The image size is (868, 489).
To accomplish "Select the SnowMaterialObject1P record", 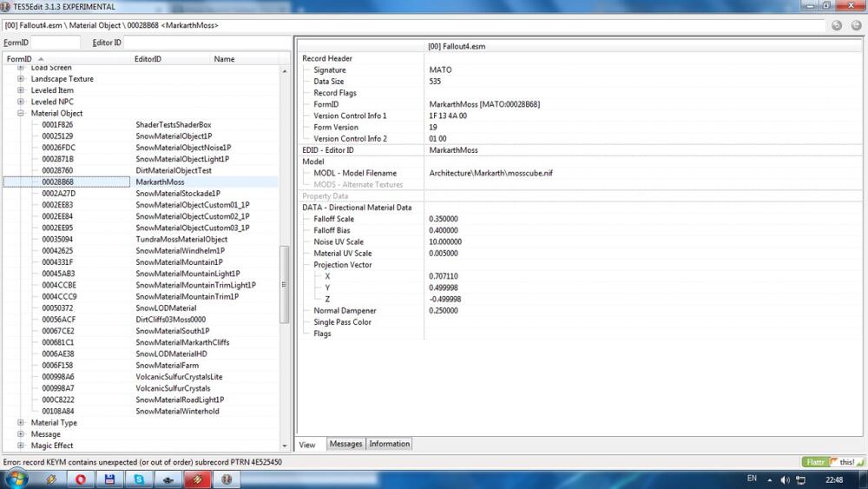I will click(141, 136).
